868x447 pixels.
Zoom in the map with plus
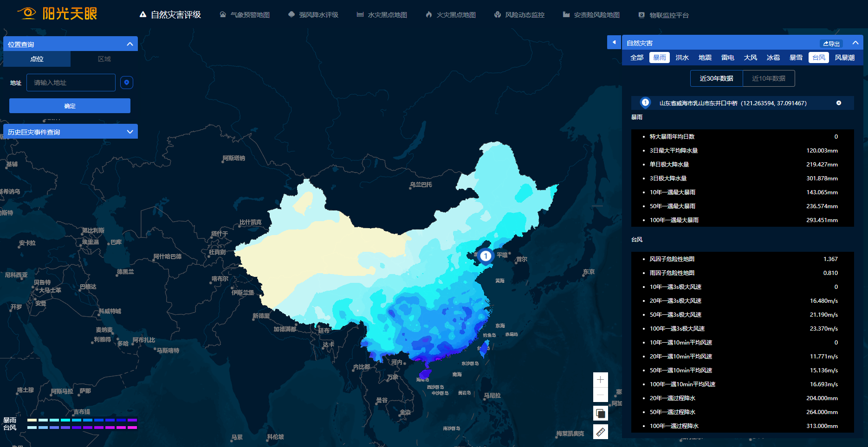click(601, 379)
